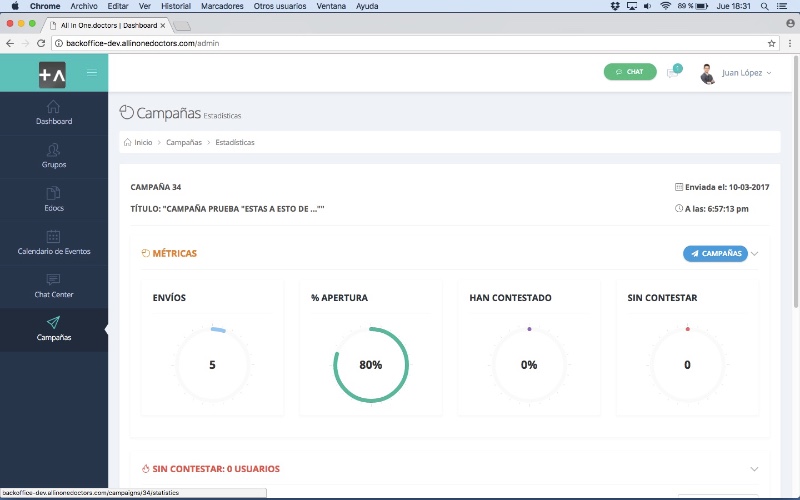
Task: Open the Edocs sidebar section
Action: click(54, 199)
